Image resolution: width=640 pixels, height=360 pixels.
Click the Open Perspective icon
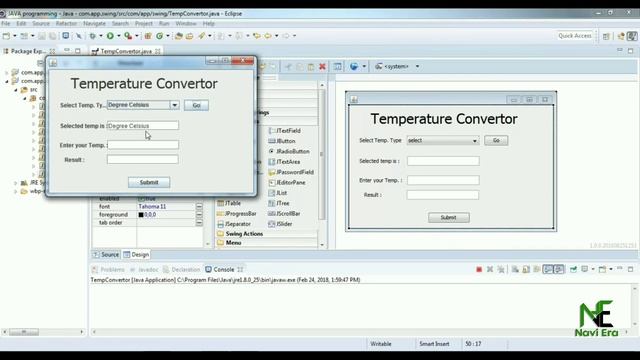607,36
